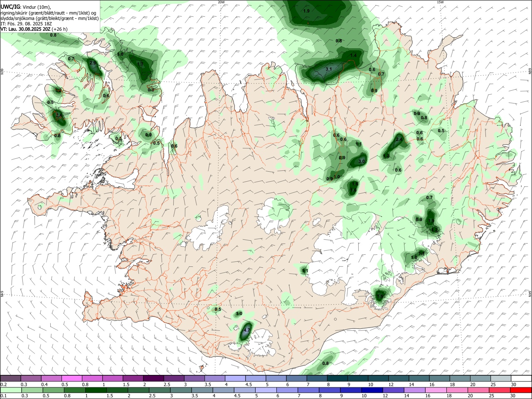Screen dimensions: 532x399
Task: Click the 0.8 value offshore south of the coast
Action: [x=325, y=363]
